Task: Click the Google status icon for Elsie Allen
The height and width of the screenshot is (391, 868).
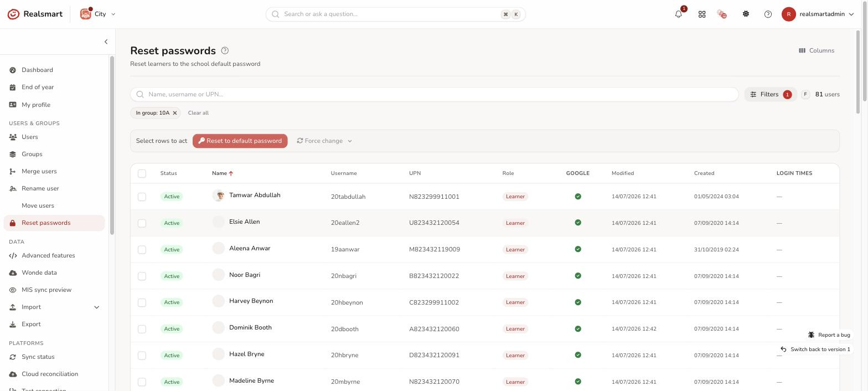Action: pyautogui.click(x=578, y=223)
